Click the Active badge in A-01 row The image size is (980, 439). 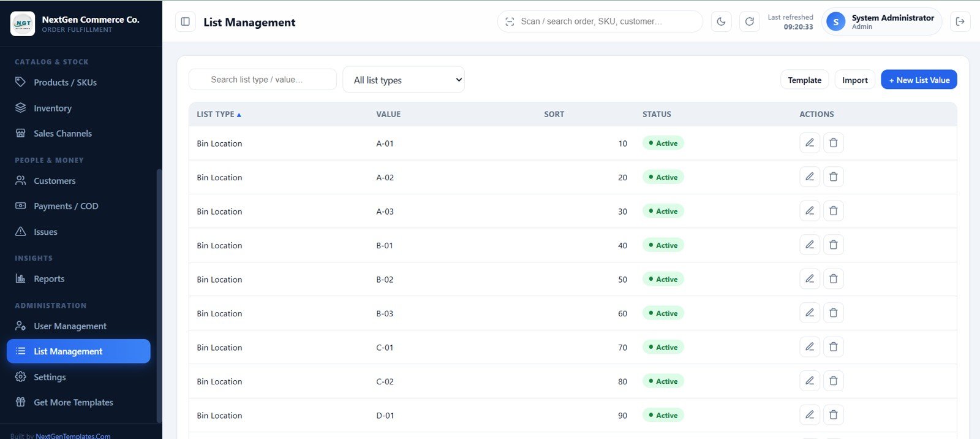663,143
